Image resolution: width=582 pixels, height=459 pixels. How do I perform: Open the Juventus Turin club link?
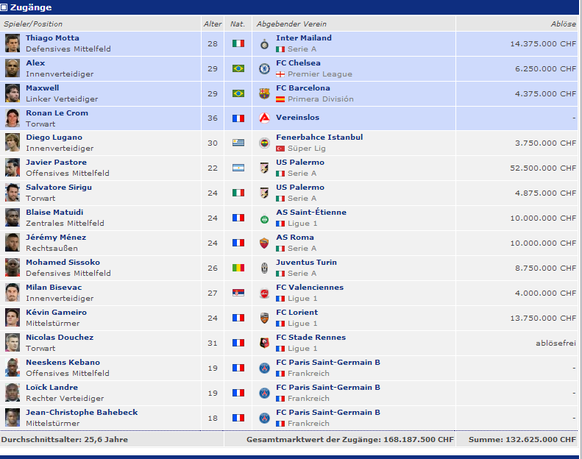point(306,262)
